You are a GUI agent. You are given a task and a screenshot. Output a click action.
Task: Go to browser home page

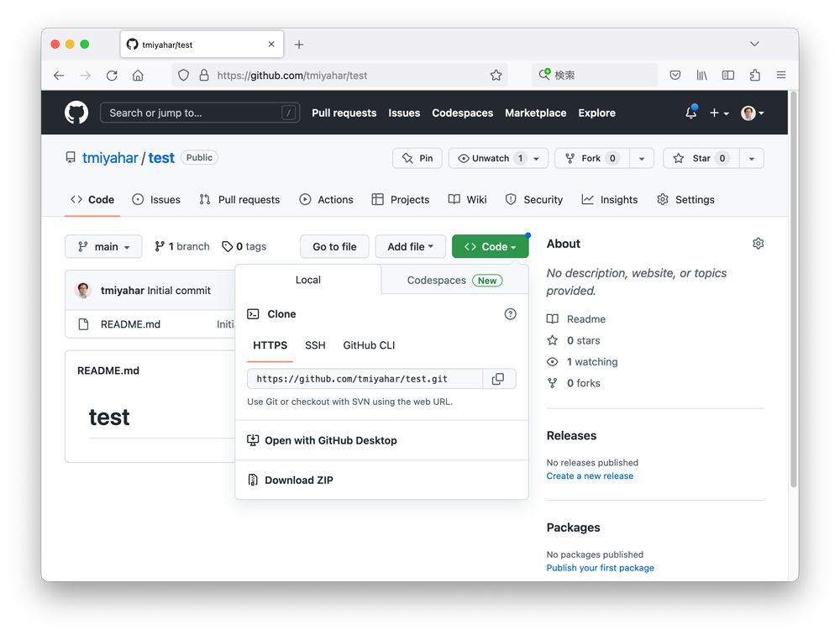click(x=139, y=76)
